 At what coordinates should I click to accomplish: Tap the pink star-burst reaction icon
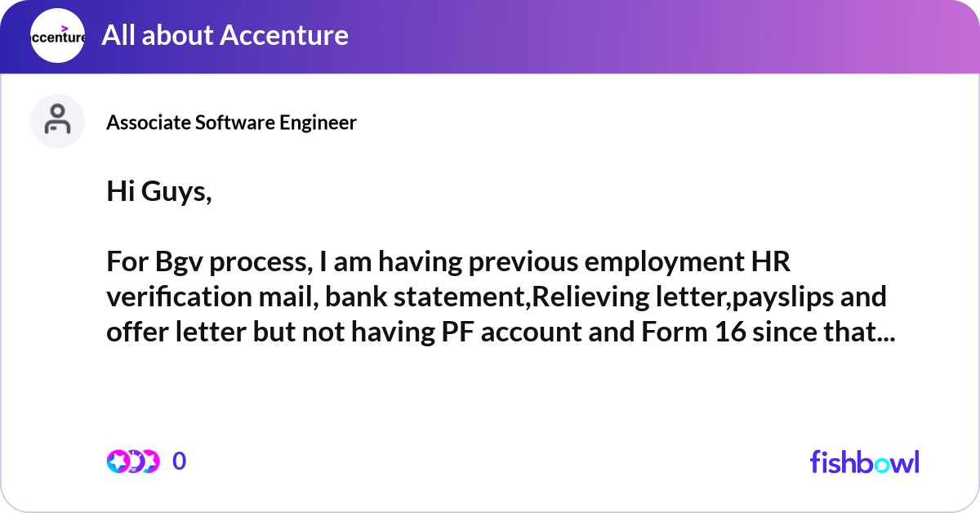click(x=152, y=461)
